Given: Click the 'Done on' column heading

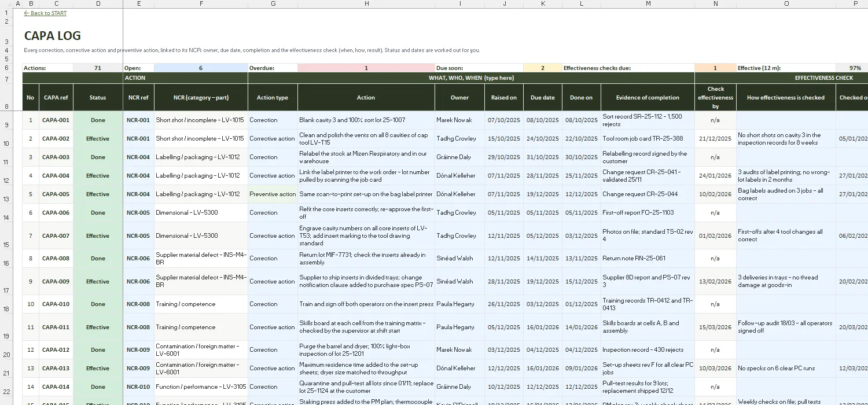Looking at the screenshot, I should [582, 97].
